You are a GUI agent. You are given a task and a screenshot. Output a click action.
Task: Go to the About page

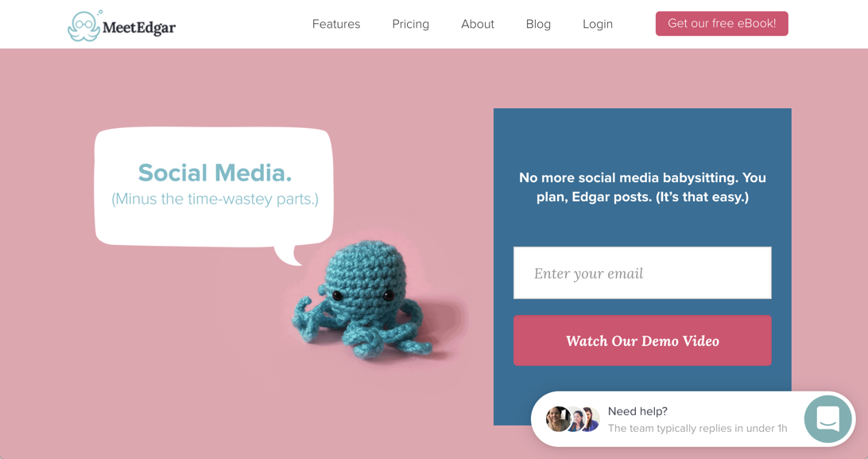[x=478, y=24]
